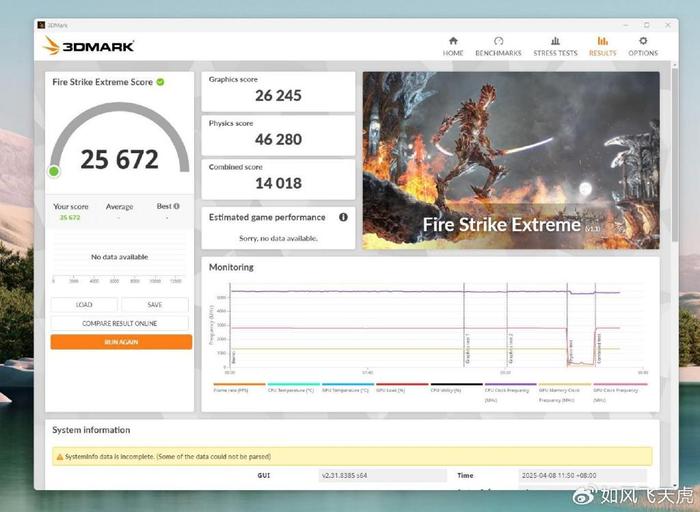Screen dimensions: 700x512
Task: Click the green Your score value 25 672
Action: [x=70, y=217]
